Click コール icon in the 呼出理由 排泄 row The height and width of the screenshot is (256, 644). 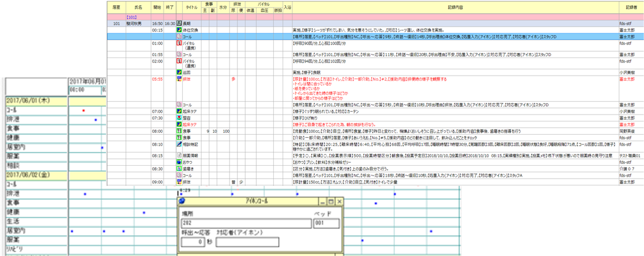[x=179, y=104]
